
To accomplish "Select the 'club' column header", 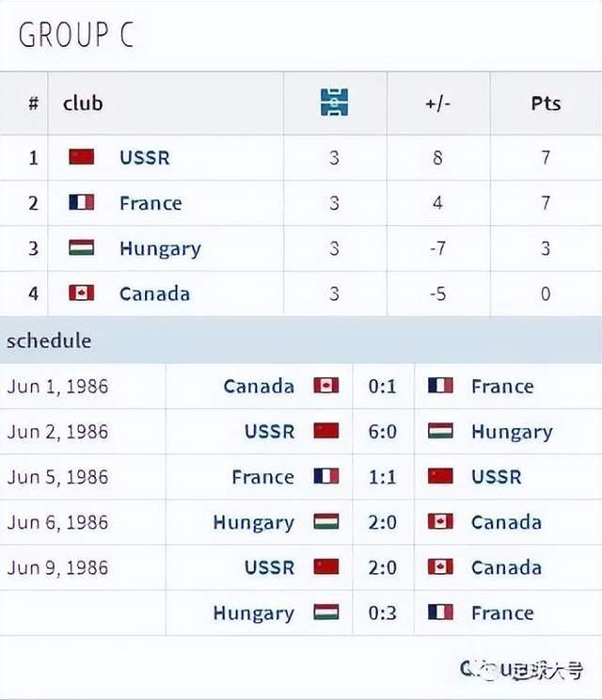I will 83,103.
